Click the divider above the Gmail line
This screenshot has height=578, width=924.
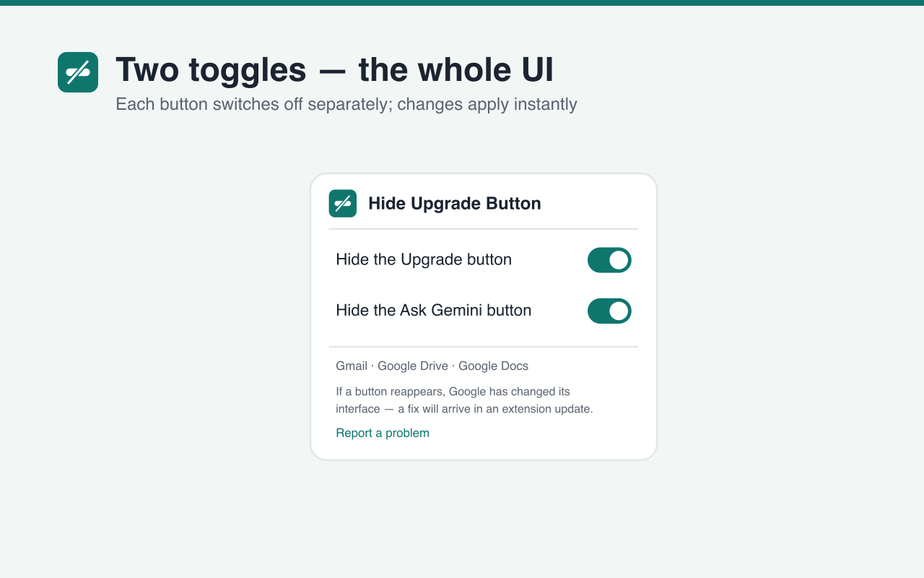pyautogui.click(x=484, y=347)
